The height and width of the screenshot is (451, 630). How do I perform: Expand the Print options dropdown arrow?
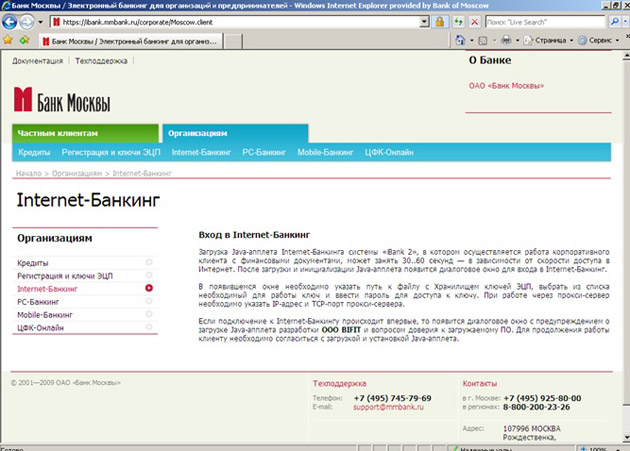coord(518,41)
